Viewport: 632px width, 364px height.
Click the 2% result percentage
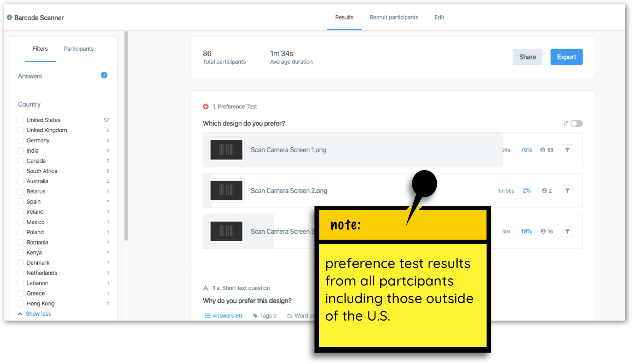point(527,191)
